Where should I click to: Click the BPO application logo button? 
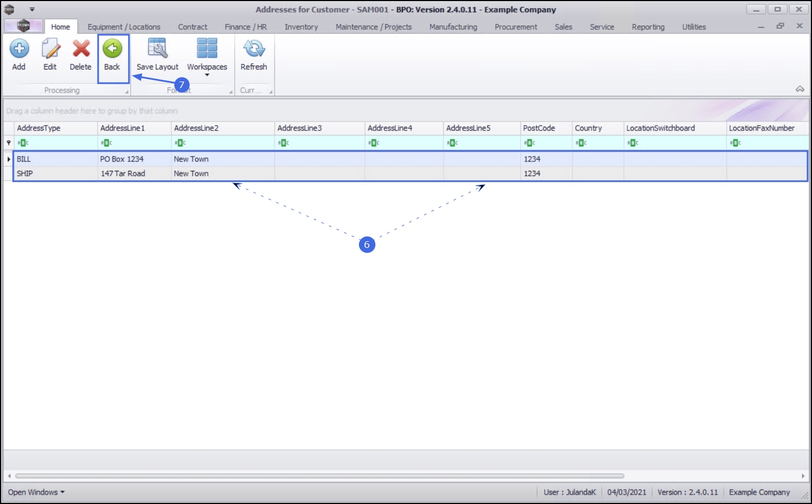pos(23,25)
